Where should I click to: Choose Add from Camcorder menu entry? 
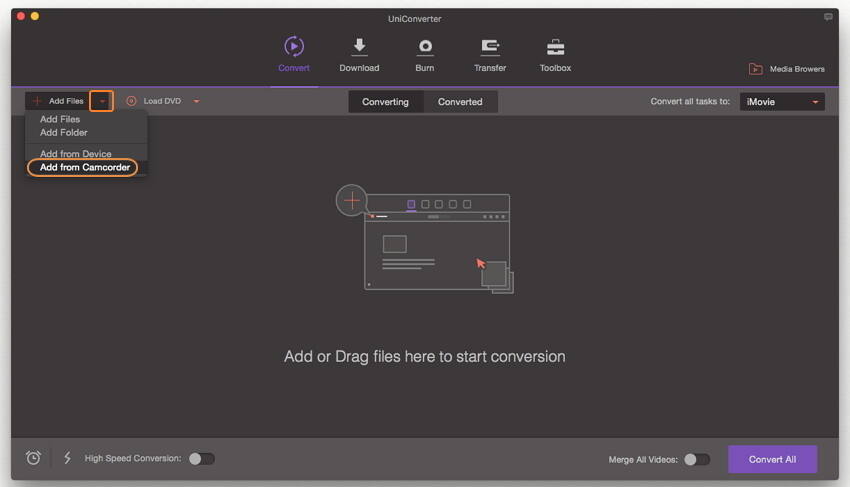[85, 167]
